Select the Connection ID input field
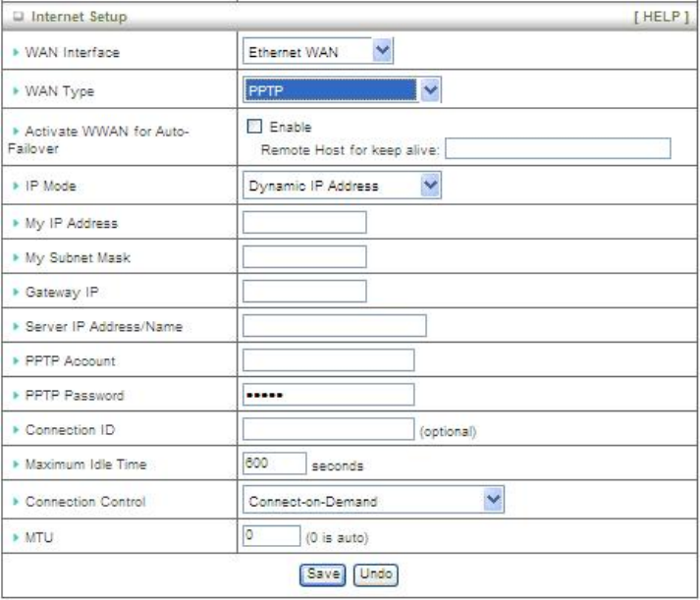Image resolution: width=700 pixels, height=600 pixels. [x=328, y=428]
